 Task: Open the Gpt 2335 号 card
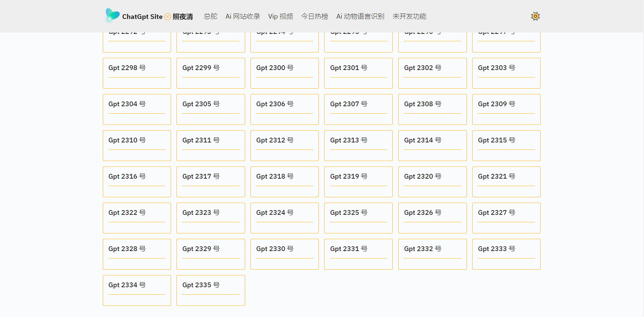coord(211,290)
